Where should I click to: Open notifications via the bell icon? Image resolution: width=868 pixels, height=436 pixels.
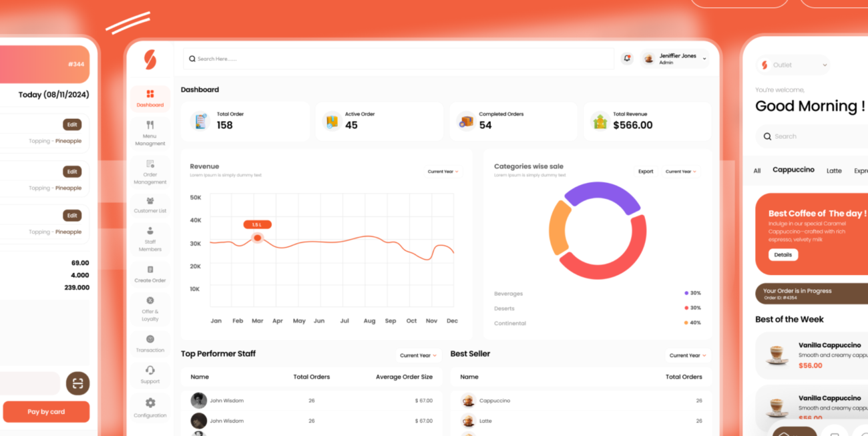pos(626,58)
